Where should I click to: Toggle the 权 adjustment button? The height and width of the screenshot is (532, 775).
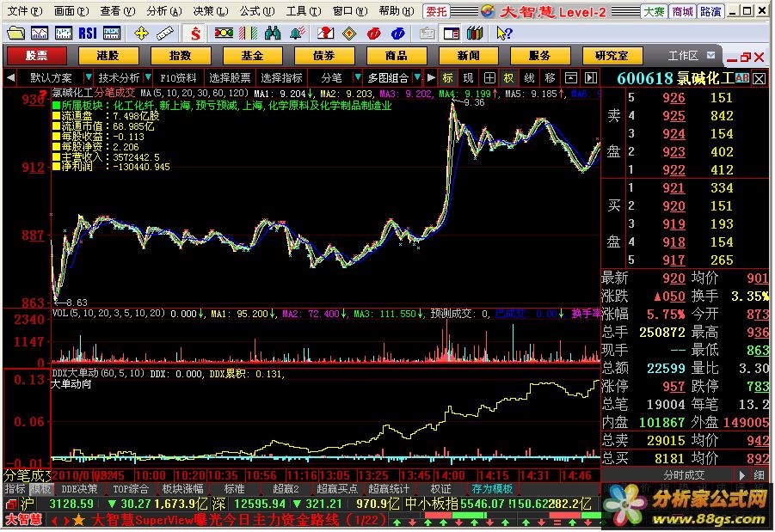click(x=508, y=78)
